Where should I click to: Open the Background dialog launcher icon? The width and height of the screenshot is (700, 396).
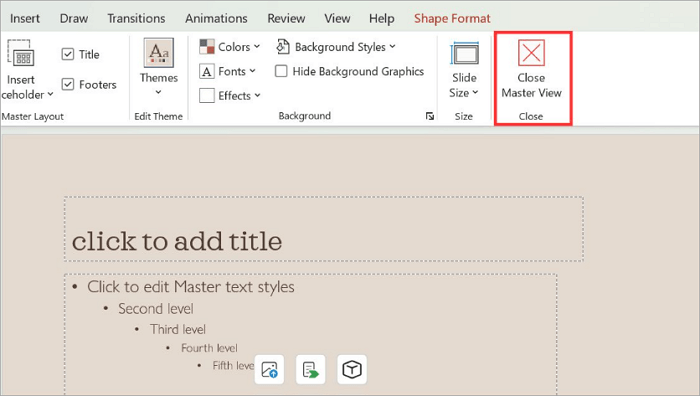[x=430, y=116]
